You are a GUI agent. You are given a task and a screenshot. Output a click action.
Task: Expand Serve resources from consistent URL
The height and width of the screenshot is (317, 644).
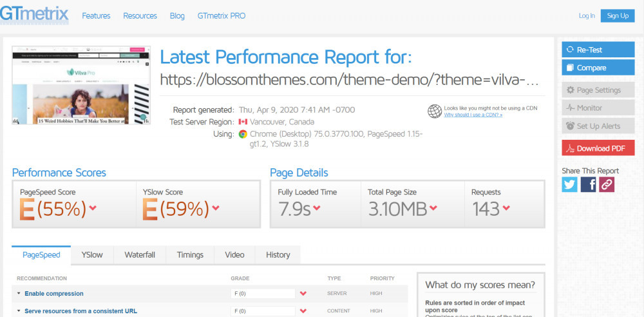tap(19, 311)
